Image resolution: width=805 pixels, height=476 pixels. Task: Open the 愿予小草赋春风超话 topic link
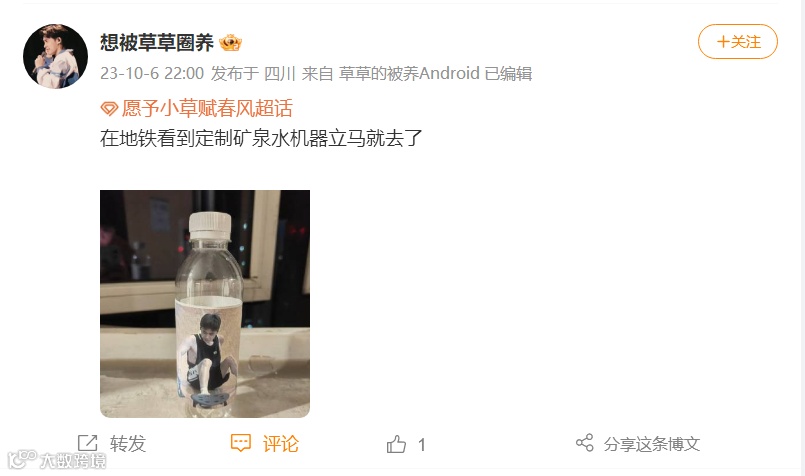(x=207, y=108)
